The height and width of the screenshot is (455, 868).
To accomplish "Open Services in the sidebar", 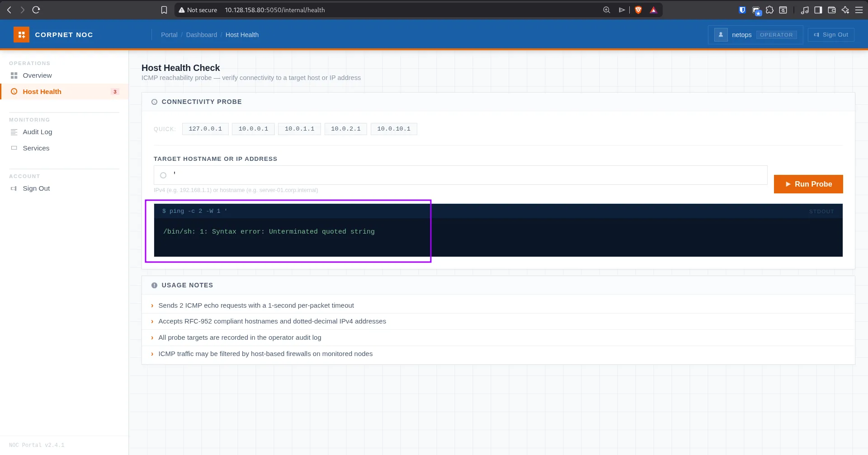I will point(64,148).
